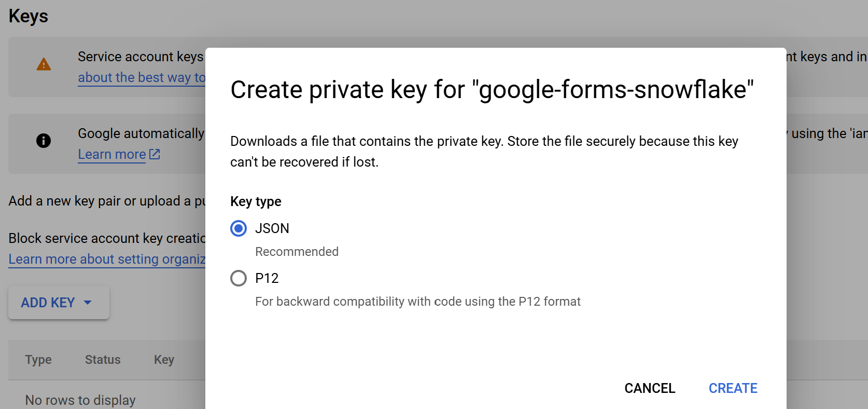Screen dimensions: 868x409
Task: Click the Keys page heading
Action: [29, 16]
